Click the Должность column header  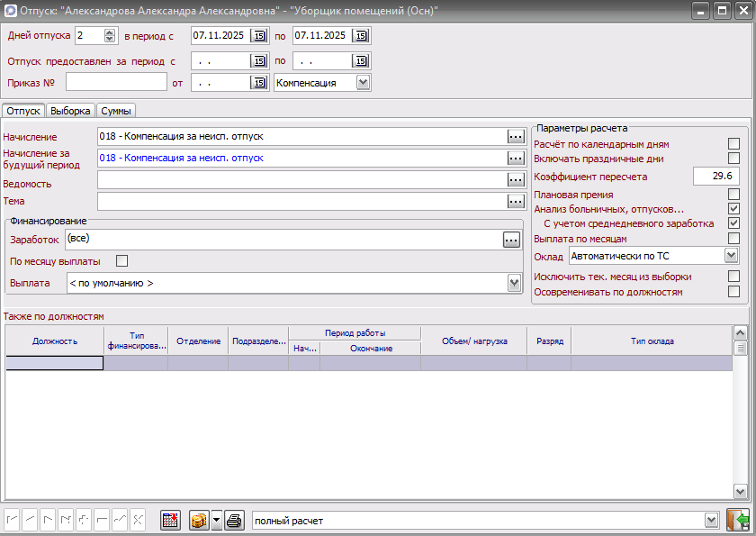tap(55, 341)
